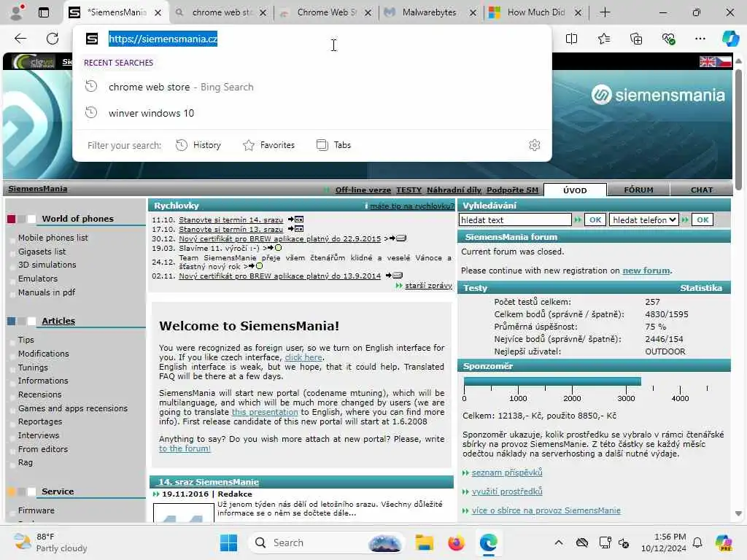Open 'Mobile phones list' sidebar link
Image resolution: width=747 pixels, height=560 pixels.
pos(53,238)
